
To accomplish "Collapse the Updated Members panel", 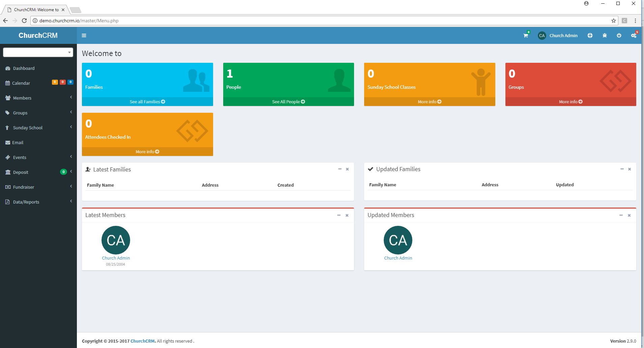I will coord(621,215).
